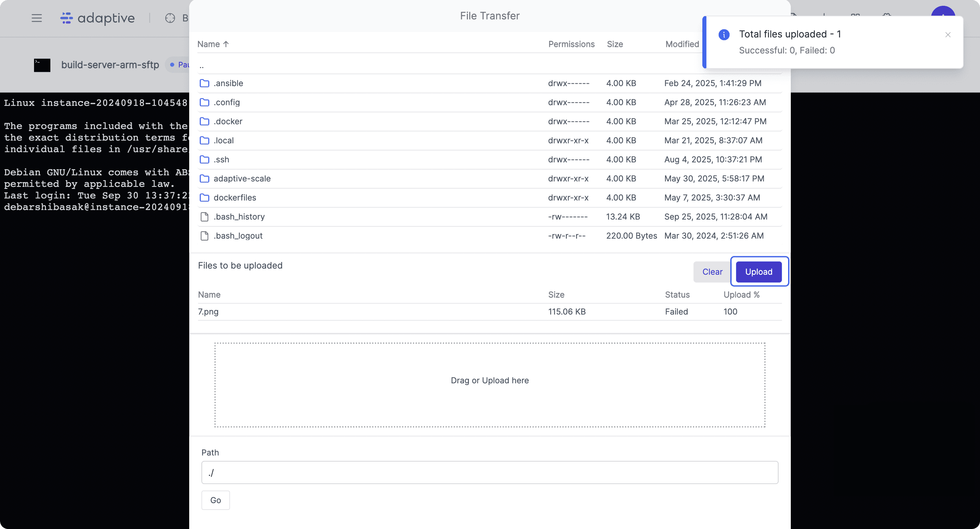Click the .bash_history file icon
The height and width of the screenshot is (529, 980).
coord(204,217)
